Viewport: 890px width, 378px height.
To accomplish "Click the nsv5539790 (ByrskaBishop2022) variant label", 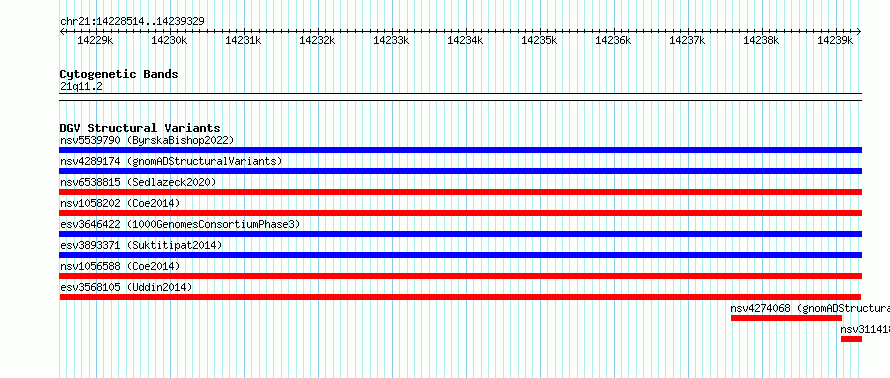I will 147,140.
